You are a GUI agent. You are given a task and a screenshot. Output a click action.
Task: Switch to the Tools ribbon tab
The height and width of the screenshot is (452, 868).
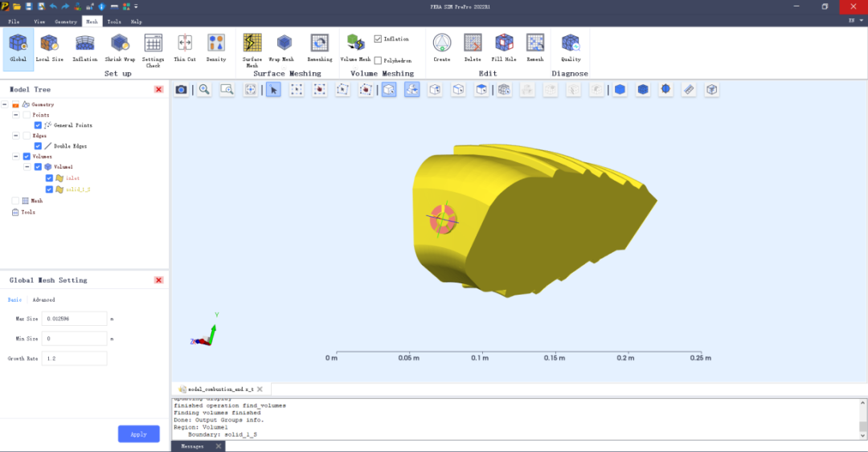114,22
